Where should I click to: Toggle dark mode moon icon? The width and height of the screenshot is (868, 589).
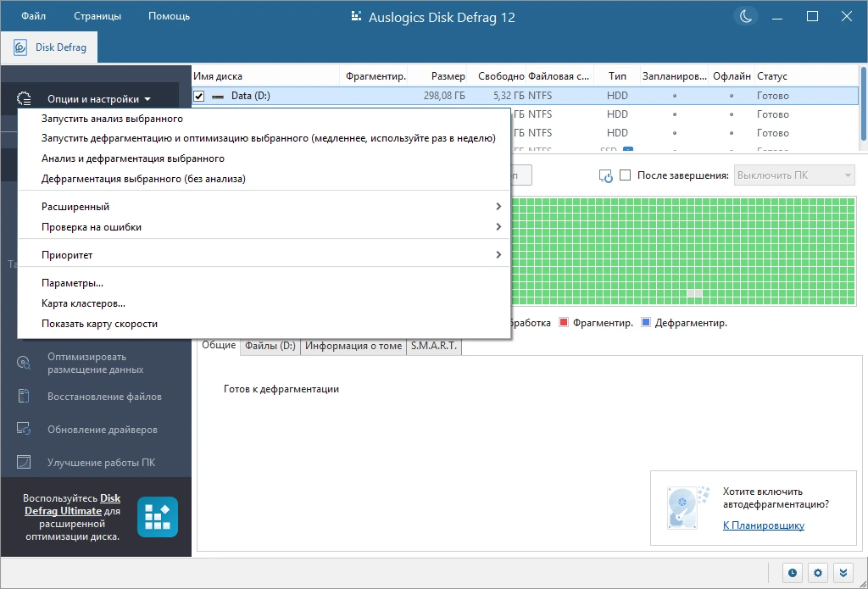click(746, 17)
